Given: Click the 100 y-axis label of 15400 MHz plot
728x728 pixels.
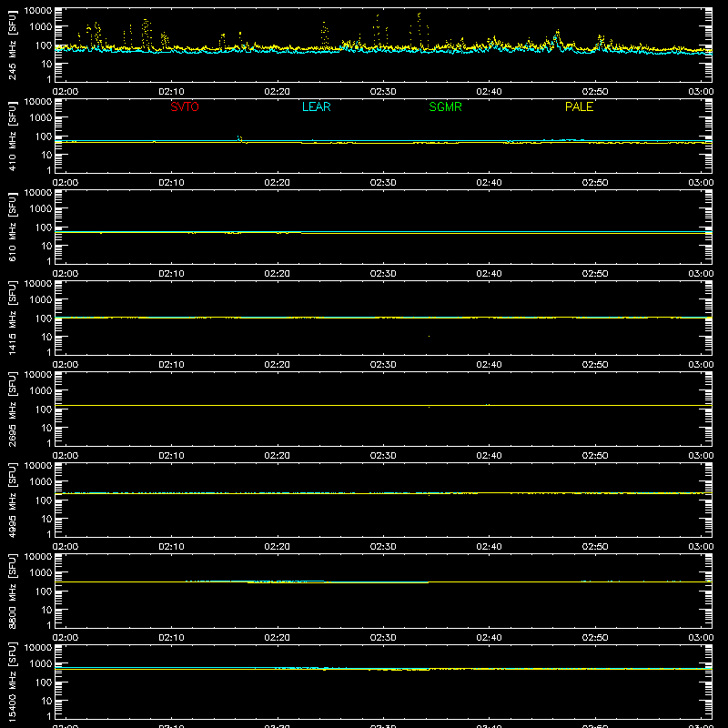Looking at the screenshot, I should click(x=44, y=682).
